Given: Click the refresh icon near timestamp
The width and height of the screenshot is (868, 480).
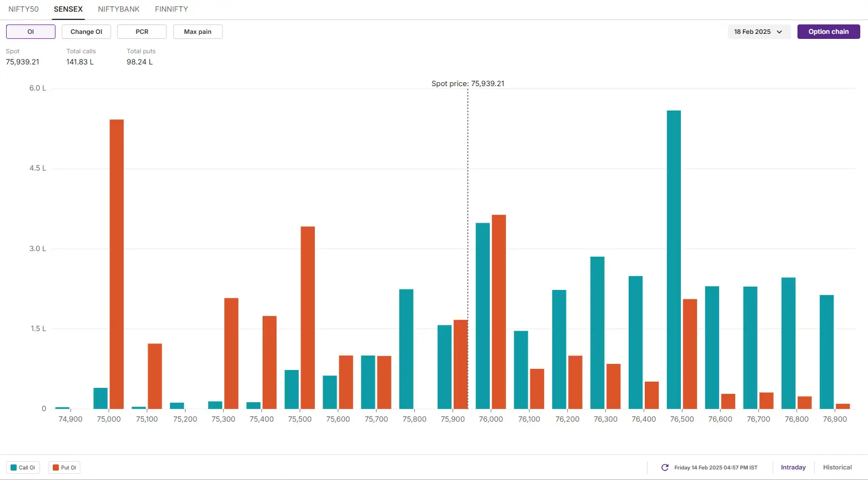Looking at the screenshot, I should point(665,468).
